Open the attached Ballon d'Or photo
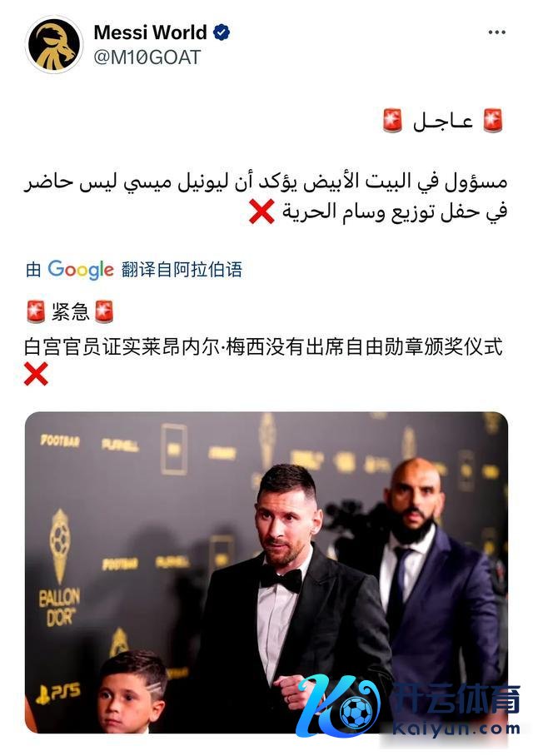 pyautogui.click(x=266, y=572)
